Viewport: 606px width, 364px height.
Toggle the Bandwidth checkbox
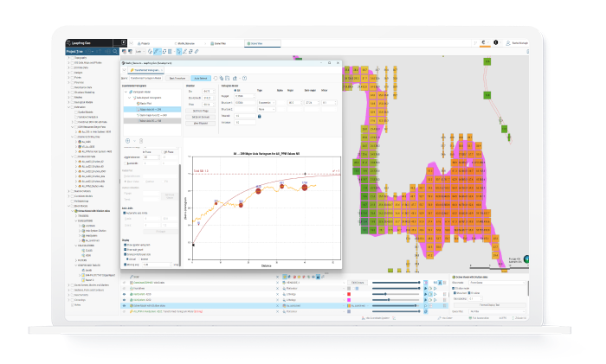pyautogui.click(x=126, y=163)
